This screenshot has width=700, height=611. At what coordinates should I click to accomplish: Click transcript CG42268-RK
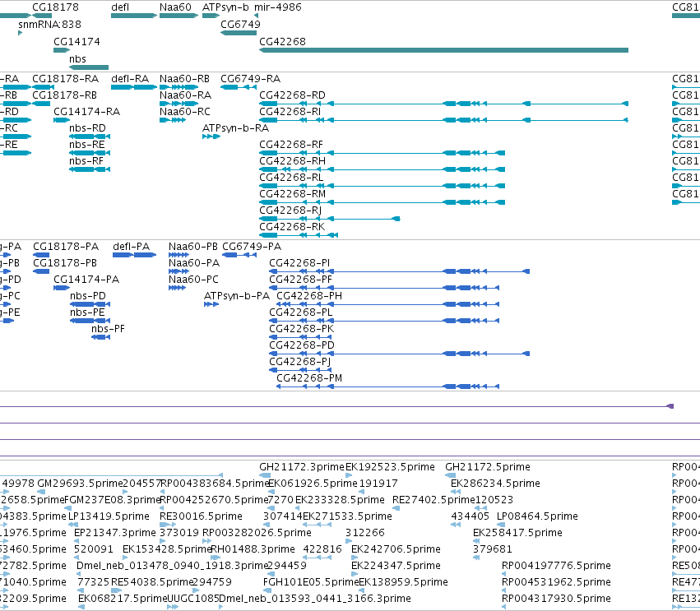click(299, 235)
